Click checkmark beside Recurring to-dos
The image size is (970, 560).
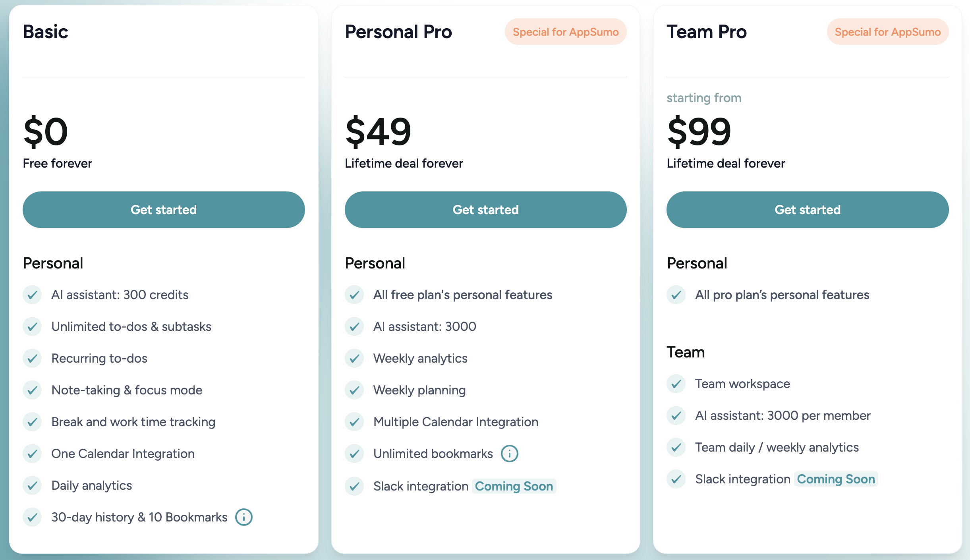coord(32,358)
